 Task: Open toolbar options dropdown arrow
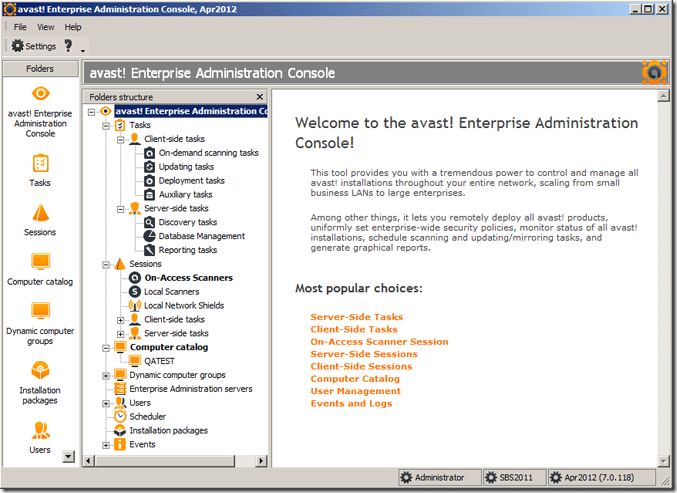83,51
